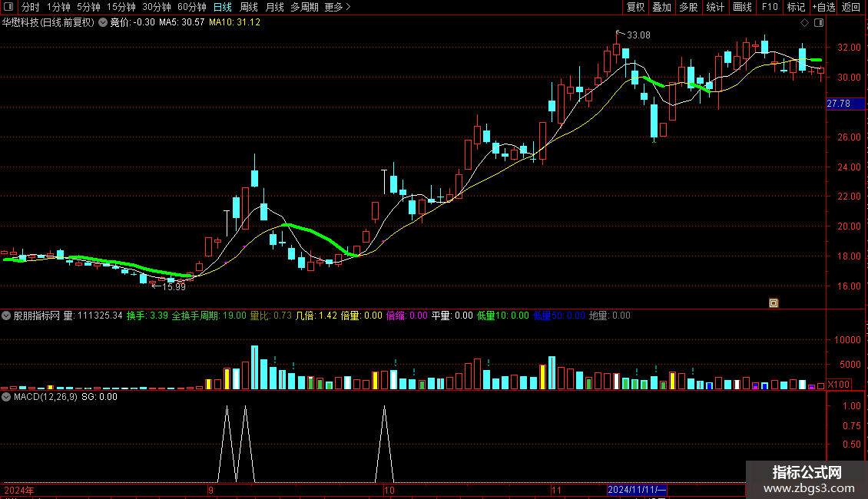Expand the MACD indicator dropdown
Image resolution: width=868 pixels, height=499 pixels.
(x=6, y=397)
